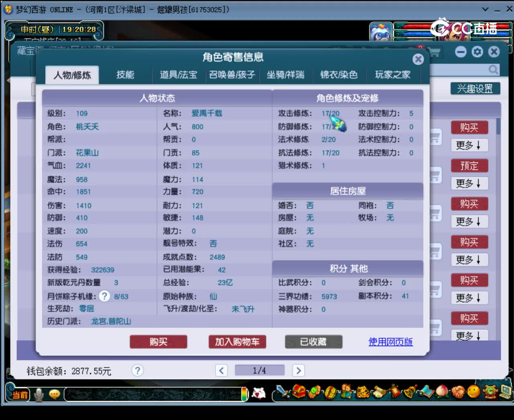Click the 藏宝阁 listing scrollbar thumb
The height and width of the screenshot is (420, 514).
[498, 126]
